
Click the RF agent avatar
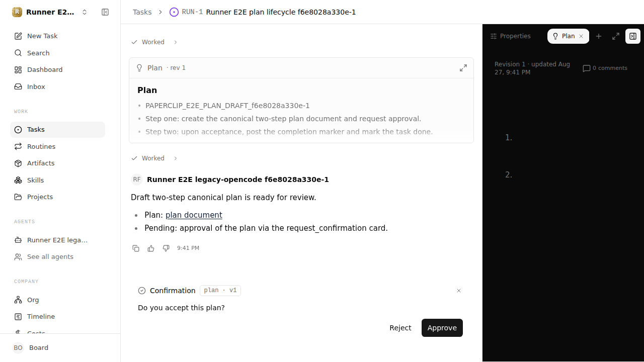coord(137,179)
